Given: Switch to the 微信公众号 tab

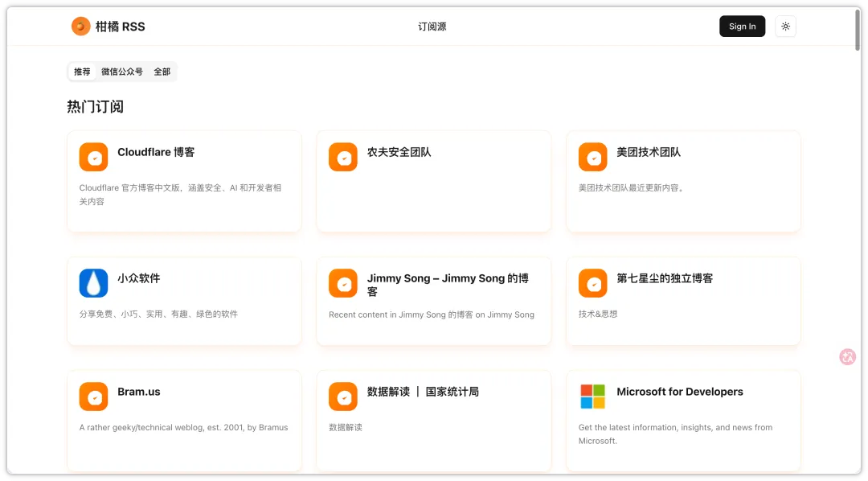Looking at the screenshot, I should (x=122, y=72).
